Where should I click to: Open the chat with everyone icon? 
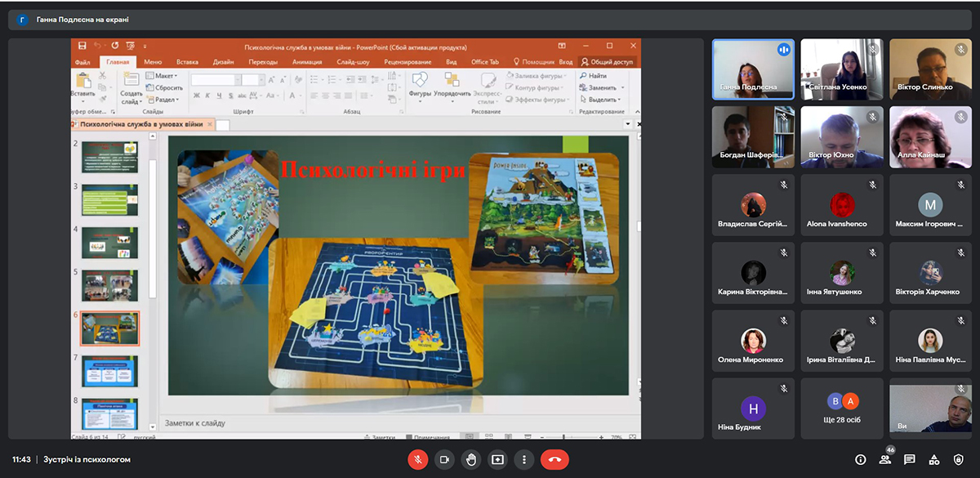910,459
